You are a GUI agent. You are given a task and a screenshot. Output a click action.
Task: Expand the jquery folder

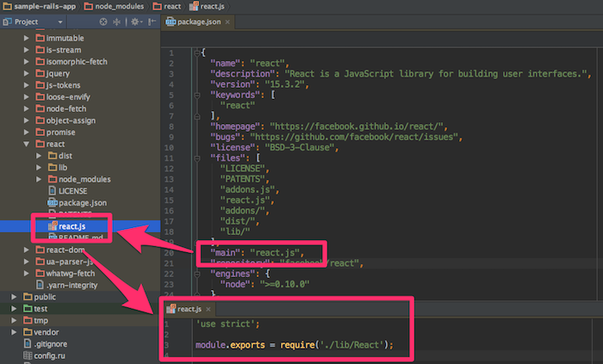[26, 73]
